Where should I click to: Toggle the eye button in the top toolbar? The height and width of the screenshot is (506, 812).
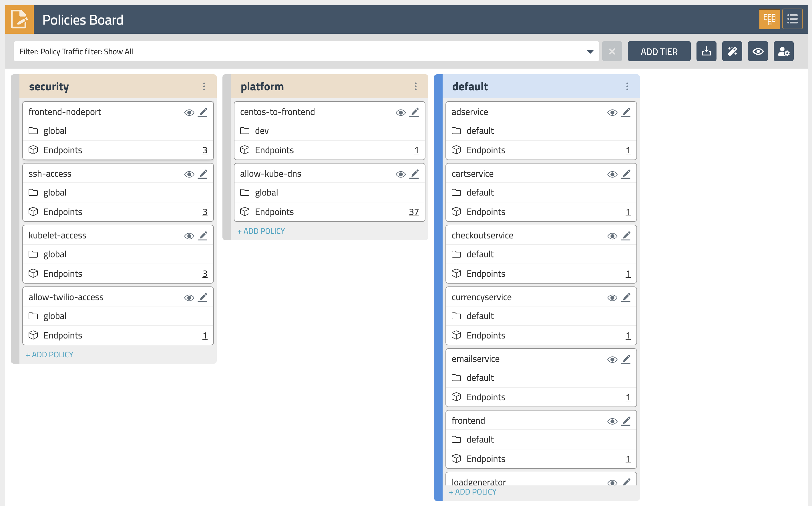click(x=758, y=51)
